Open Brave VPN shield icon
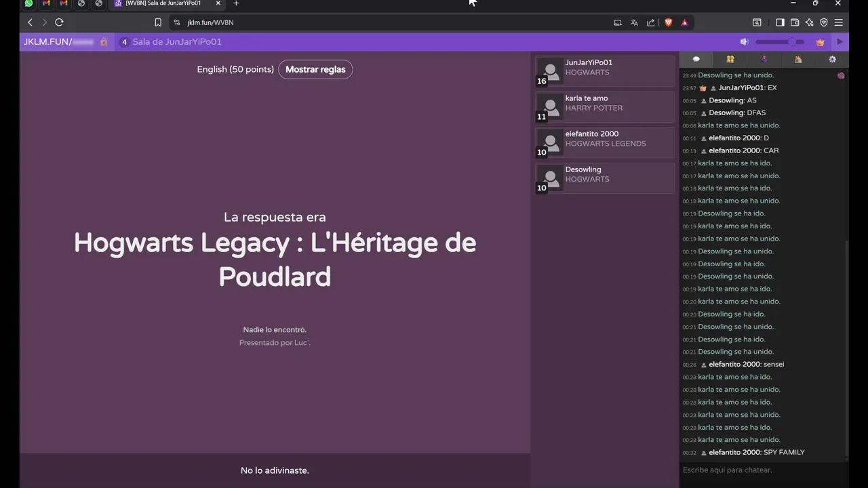Viewport: 868px width, 488px height. pos(824,22)
